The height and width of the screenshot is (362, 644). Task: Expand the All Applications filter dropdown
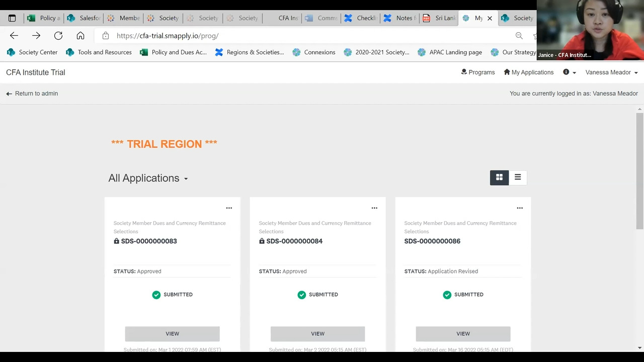(x=148, y=178)
